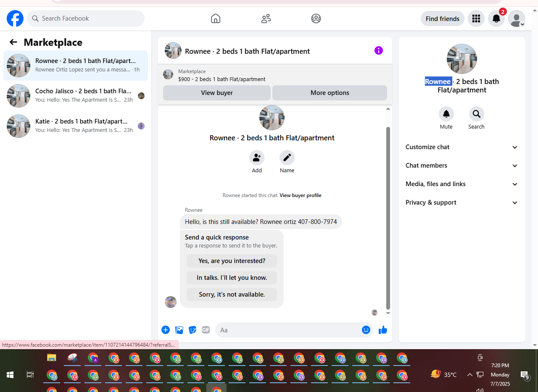Screen dimensions: 538x392
Task: Open the View buyer profile link
Action: pyautogui.click(x=301, y=195)
